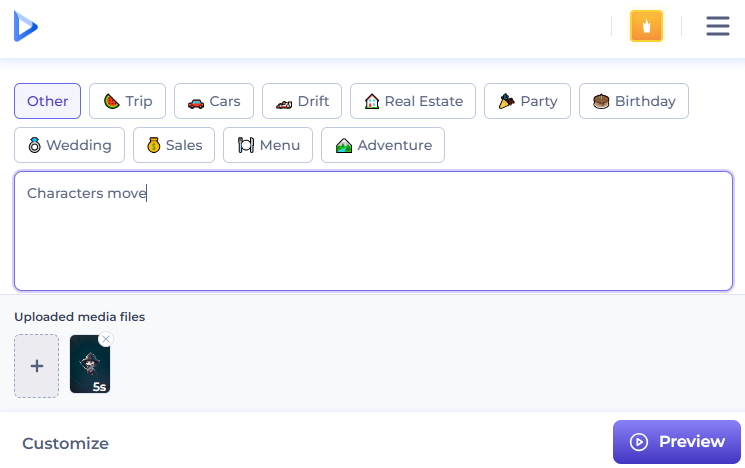Select the Other category chip
Screen dimensions: 745x468
tap(47, 101)
